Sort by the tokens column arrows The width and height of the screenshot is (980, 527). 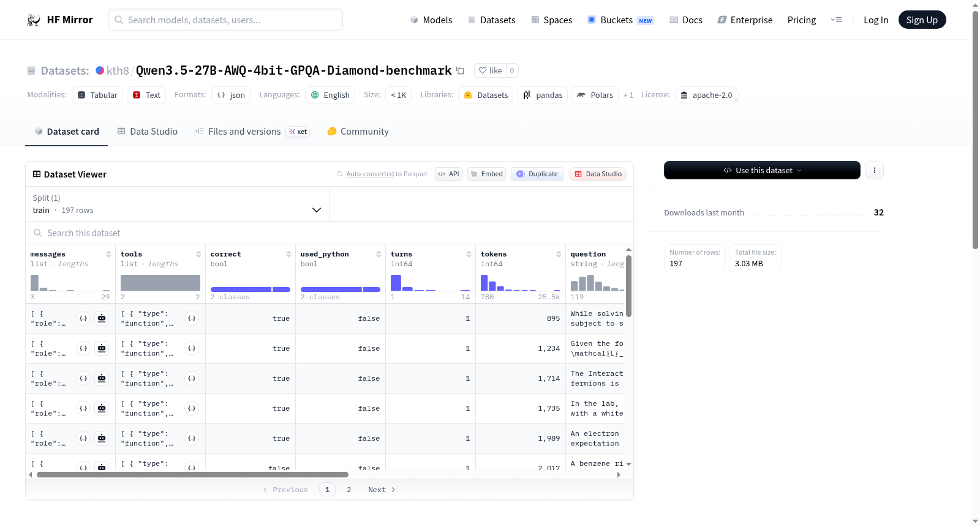point(559,254)
